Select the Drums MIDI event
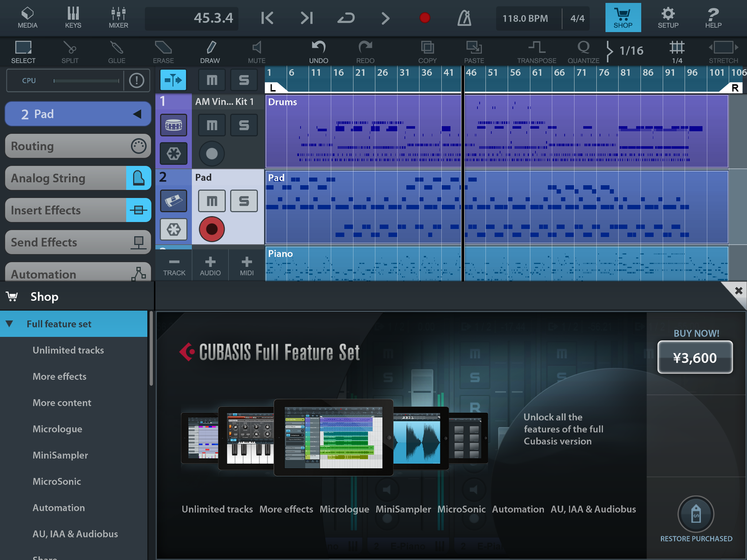This screenshot has height=560, width=747. 497,131
